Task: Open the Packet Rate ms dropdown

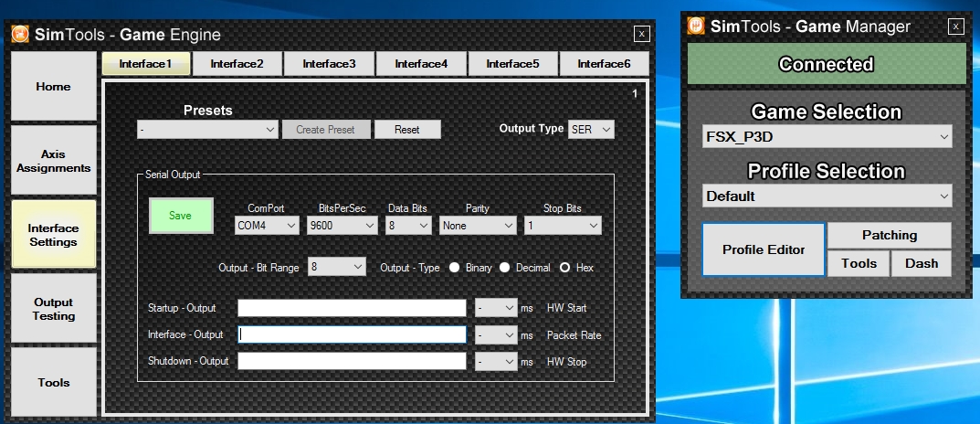Action: [x=496, y=334]
